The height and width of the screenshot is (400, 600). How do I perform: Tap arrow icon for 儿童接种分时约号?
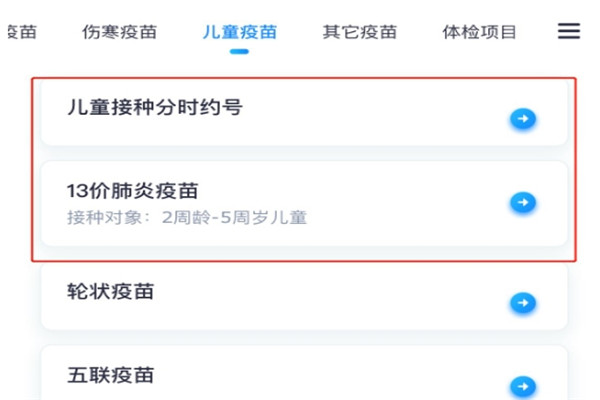coord(523,119)
